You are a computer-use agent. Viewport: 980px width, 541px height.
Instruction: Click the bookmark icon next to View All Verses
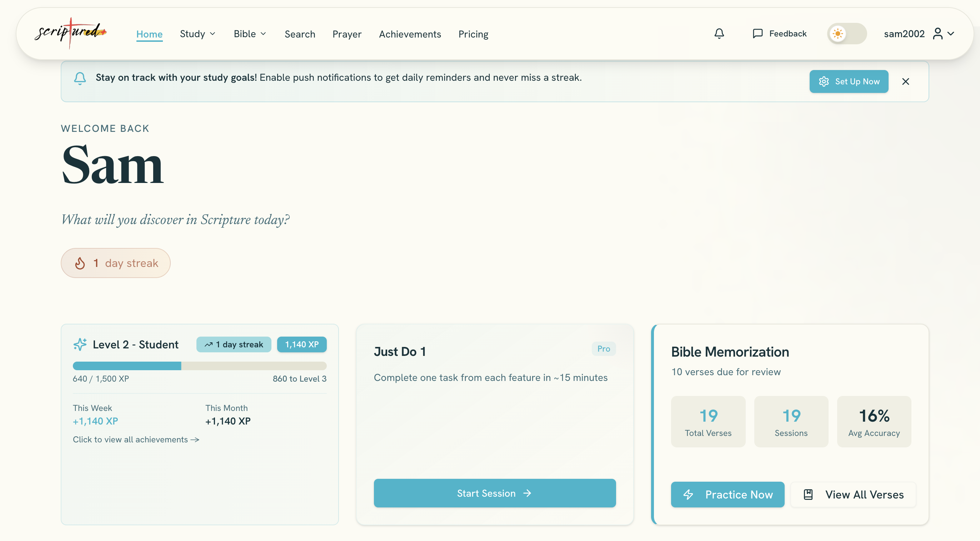808,494
